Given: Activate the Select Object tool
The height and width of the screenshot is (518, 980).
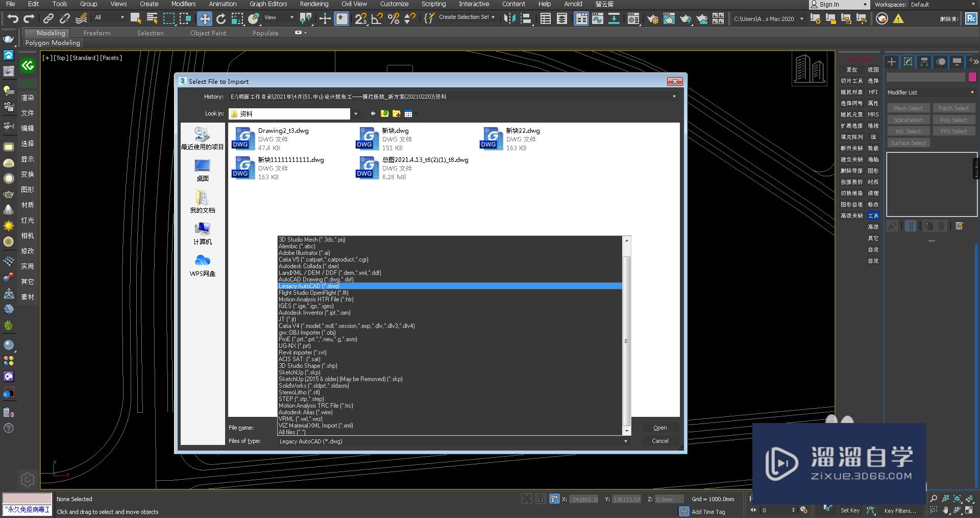Looking at the screenshot, I should (136, 19).
